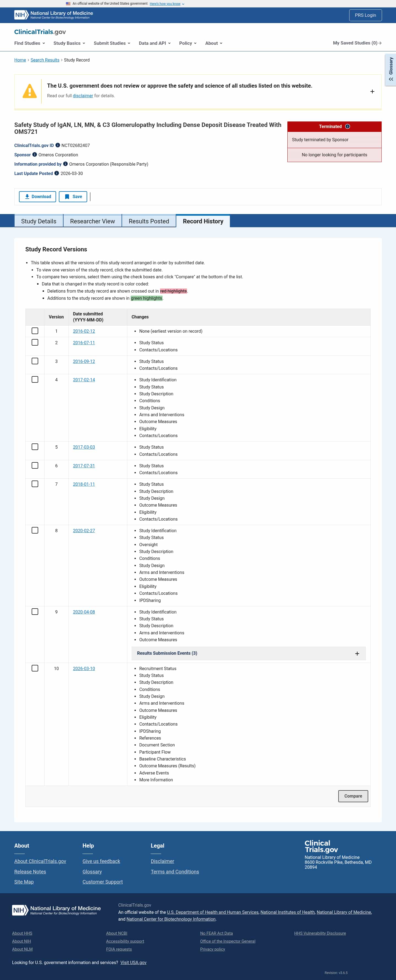Screen dimensions: 396x980
Task: Click My Saved Studies (0) link
Action: [x=357, y=43]
